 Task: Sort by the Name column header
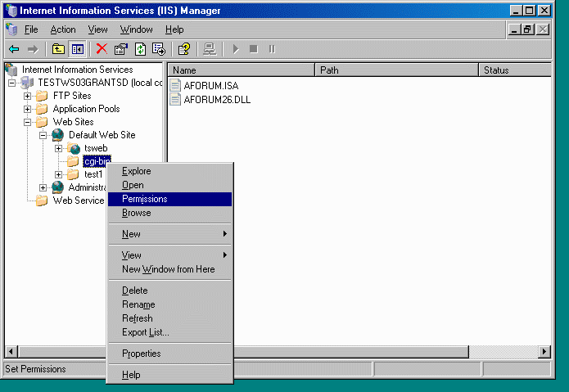(242, 70)
